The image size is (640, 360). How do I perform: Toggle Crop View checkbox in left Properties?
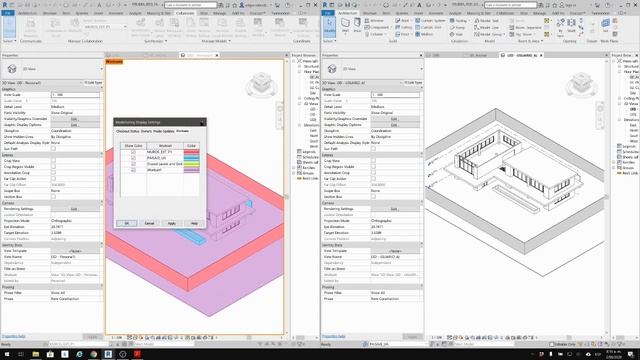[x=53, y=161]
